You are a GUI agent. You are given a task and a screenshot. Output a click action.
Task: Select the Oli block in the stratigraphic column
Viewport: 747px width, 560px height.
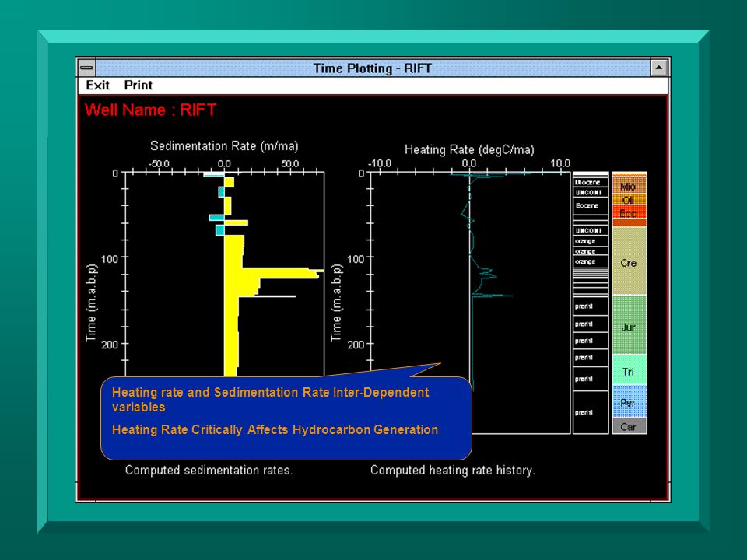pos(629,200)
